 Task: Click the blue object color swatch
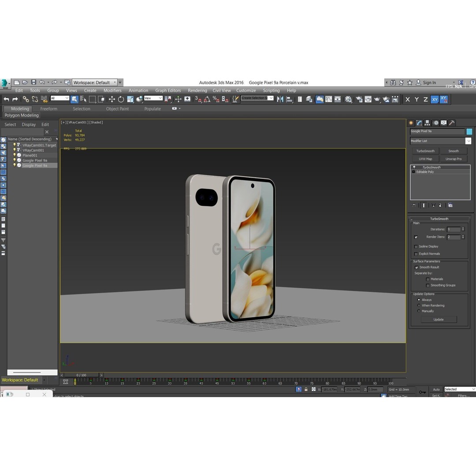469,131
